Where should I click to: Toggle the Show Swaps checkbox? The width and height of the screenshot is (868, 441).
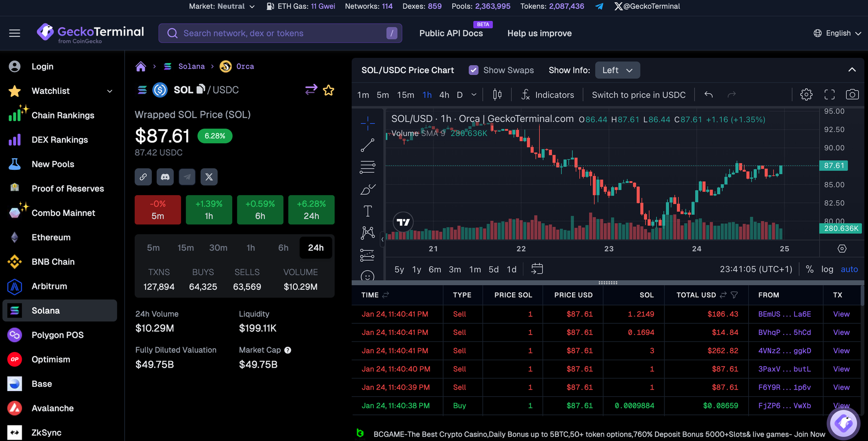click(x=473, y=70)
